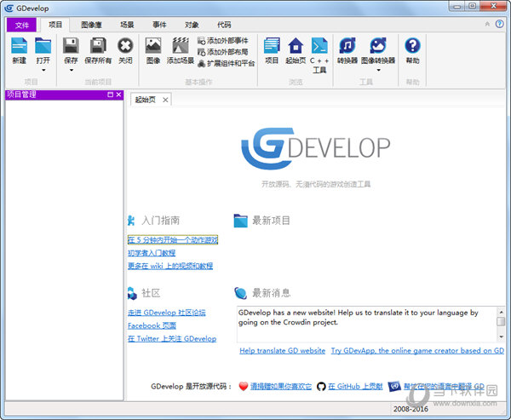Open the 在 Twitter 上关注 GDevelop link
Screen dimensions: 511x420
pos(172,339)
